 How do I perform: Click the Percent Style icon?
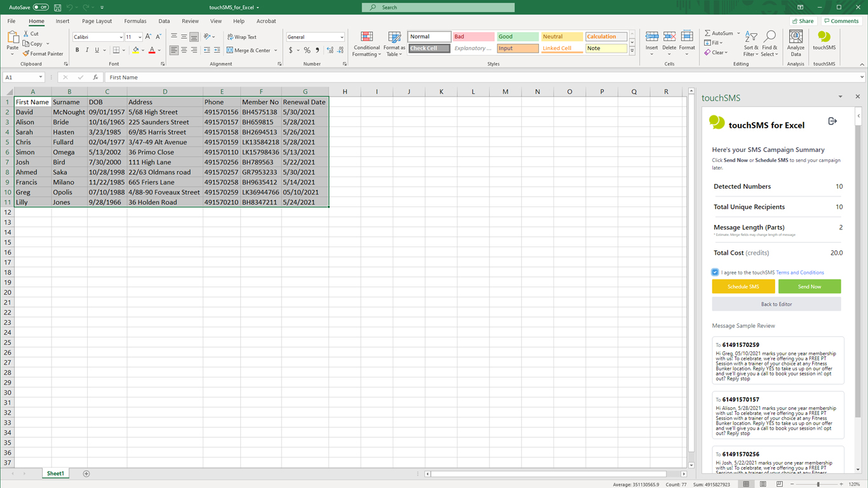[x=307, y=50]
